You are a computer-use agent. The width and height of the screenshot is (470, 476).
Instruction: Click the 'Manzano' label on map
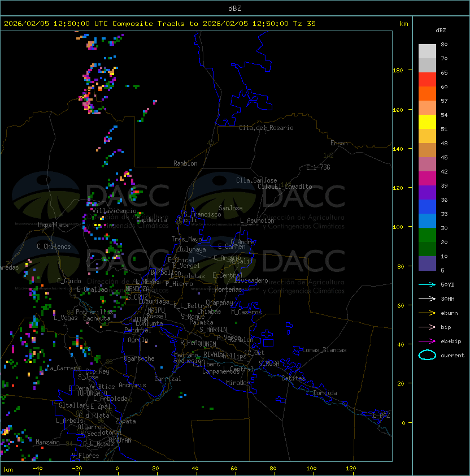[47, 442]
